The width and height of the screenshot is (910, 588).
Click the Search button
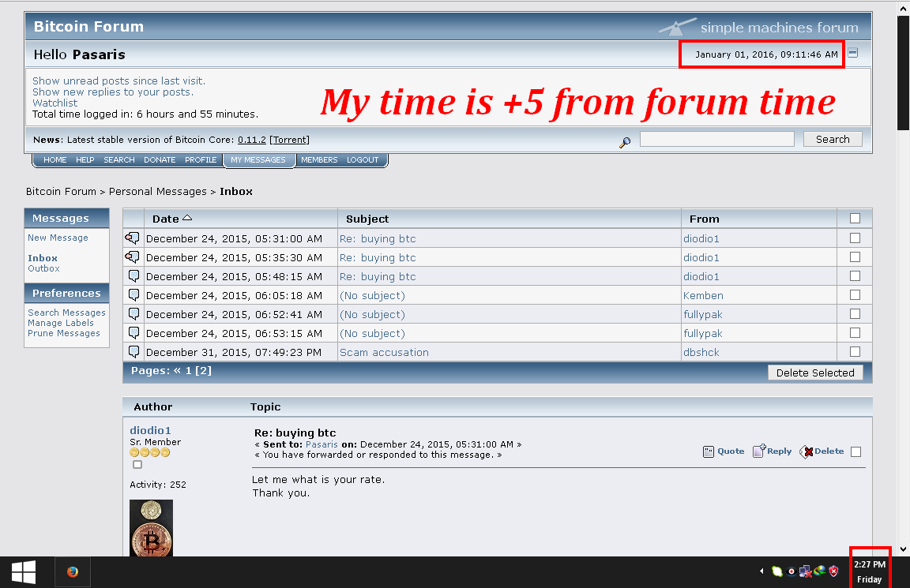pos(833,139)
